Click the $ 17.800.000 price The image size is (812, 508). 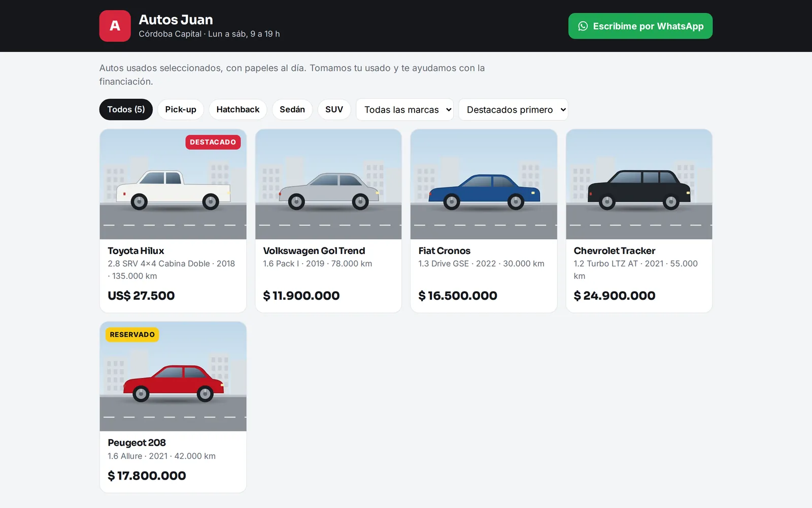[147, 475]
